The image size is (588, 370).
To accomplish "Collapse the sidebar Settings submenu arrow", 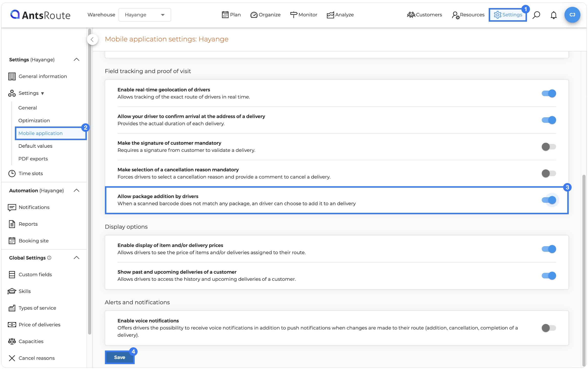I will coord(42,93).
